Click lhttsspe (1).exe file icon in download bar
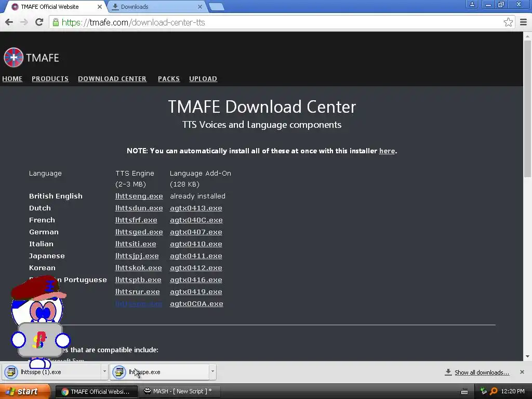 click(11, 372)
